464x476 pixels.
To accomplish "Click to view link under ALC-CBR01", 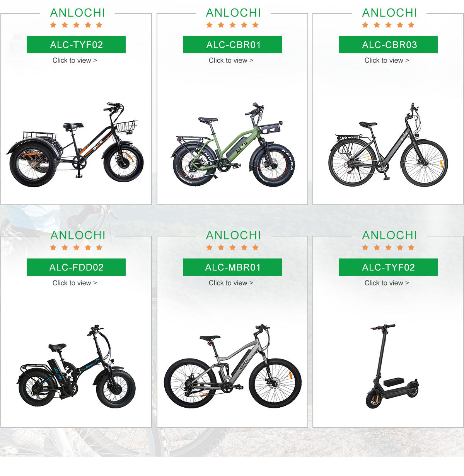I will pyautogui.click(x=231, y=60).
